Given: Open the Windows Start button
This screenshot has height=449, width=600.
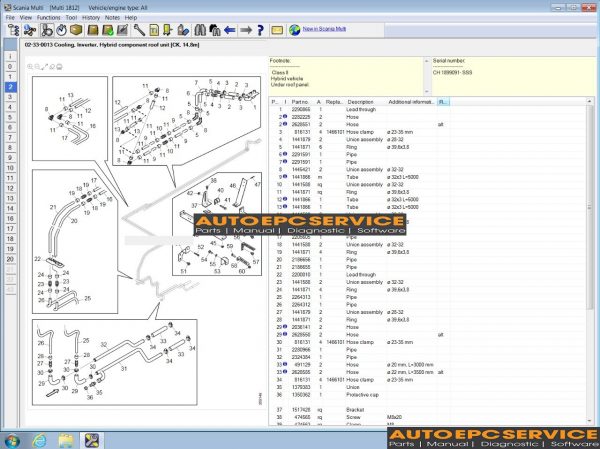Looking at the screenshot, I should click(11, 441).
